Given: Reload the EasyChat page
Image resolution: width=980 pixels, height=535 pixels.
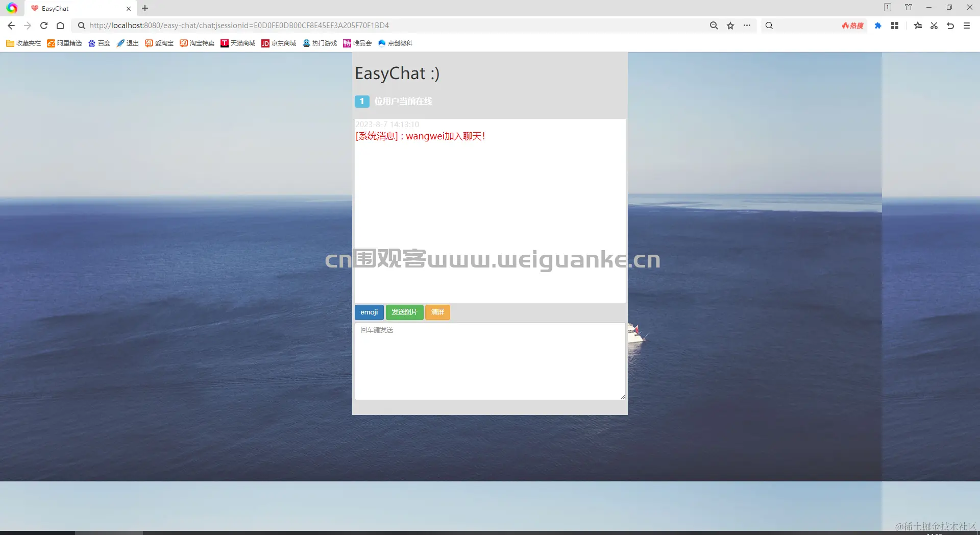Looking at the screenshot, I should coord(44,26).
